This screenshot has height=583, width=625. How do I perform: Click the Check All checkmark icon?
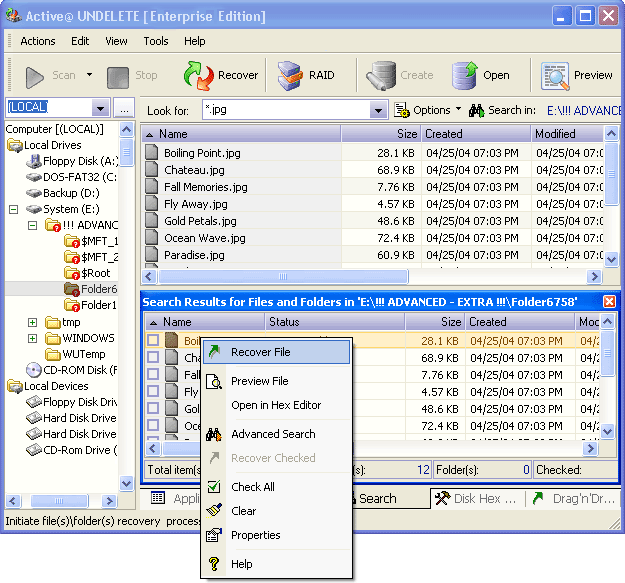pyautogui.click(x=214, y=486)
